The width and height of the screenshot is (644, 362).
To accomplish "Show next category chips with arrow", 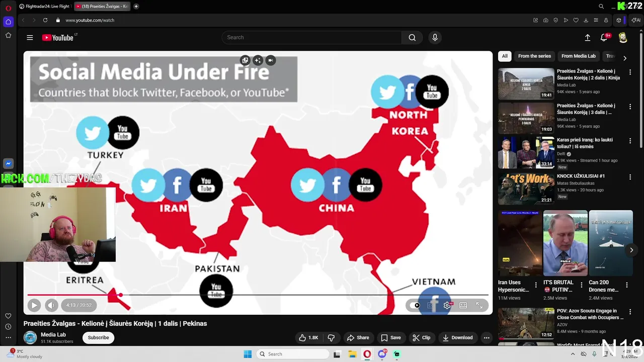I will (x=625, y=58).
